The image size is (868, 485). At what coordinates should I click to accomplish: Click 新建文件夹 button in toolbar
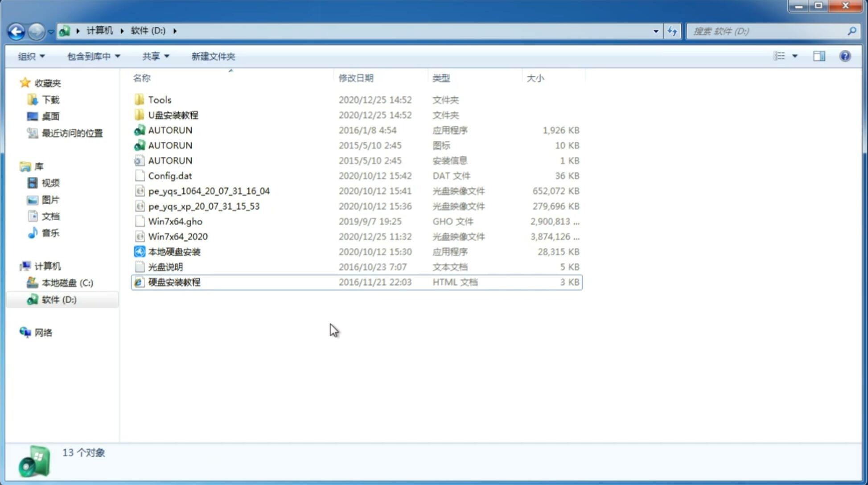click(x=214, y=56)
